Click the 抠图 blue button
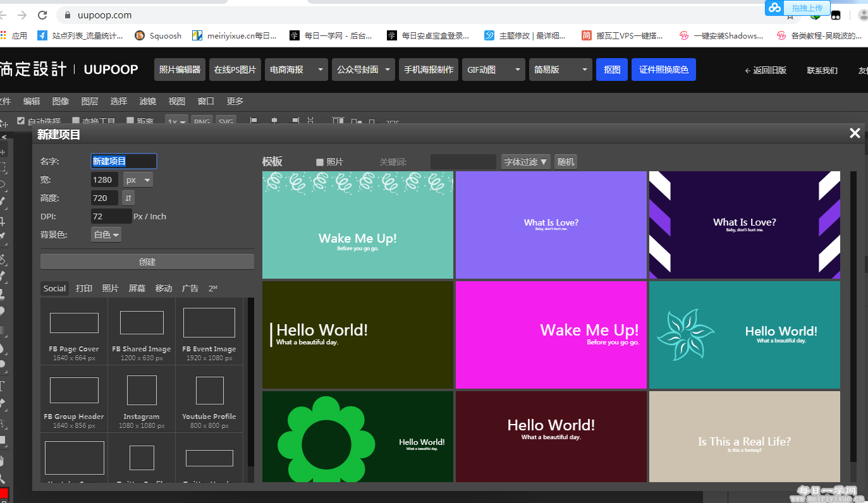This screenshot has width=868, height=503. point(612,70)
